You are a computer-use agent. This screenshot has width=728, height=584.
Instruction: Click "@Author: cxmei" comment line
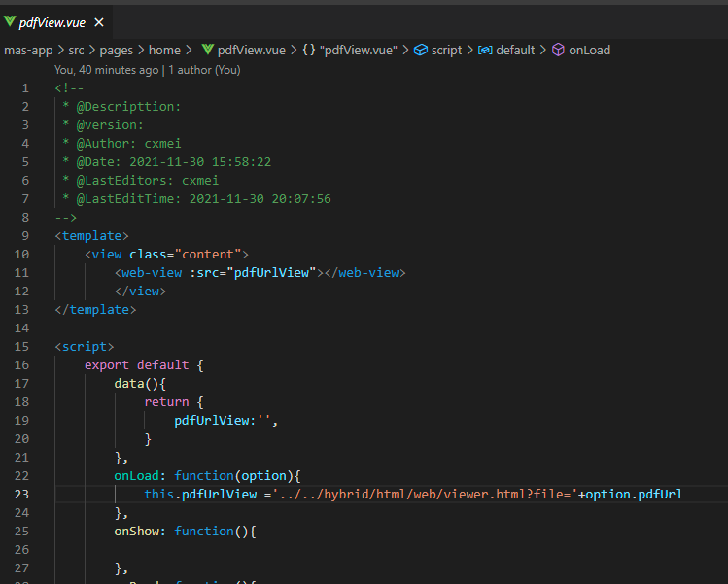(128, 144)
